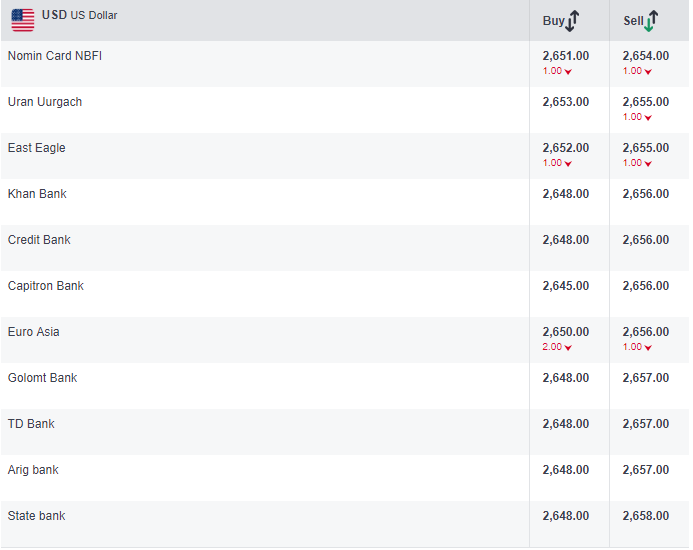
Task: Select the TD Bank row
Action: coord(31,424)
